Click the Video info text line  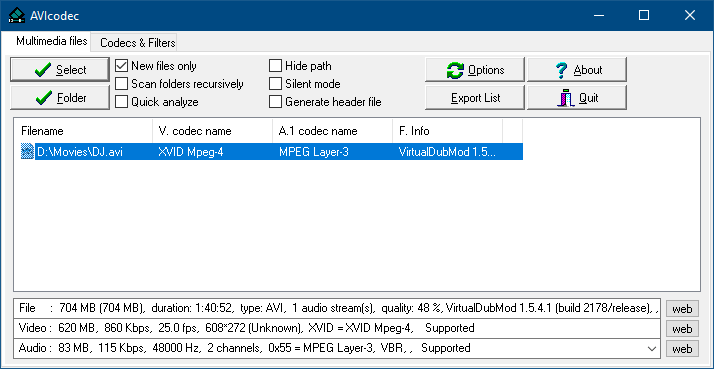click(x=337, y=328)
